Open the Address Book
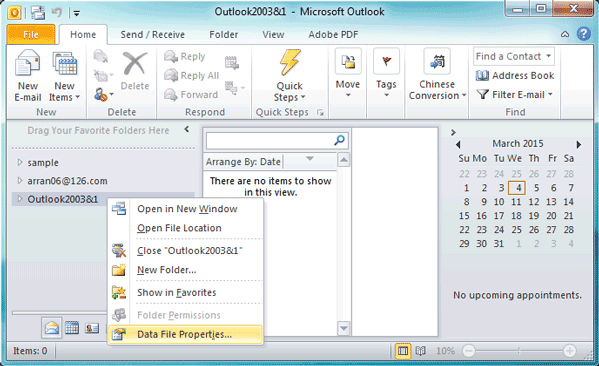Viewport: 599px width, 366px height. click(515, 76)
